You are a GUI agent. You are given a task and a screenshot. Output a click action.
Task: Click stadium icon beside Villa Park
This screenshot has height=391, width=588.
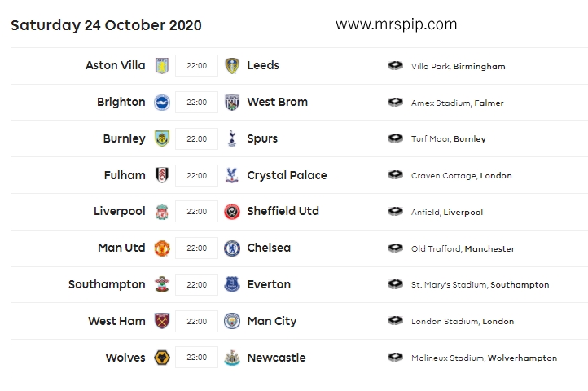[x=396, y=66]
